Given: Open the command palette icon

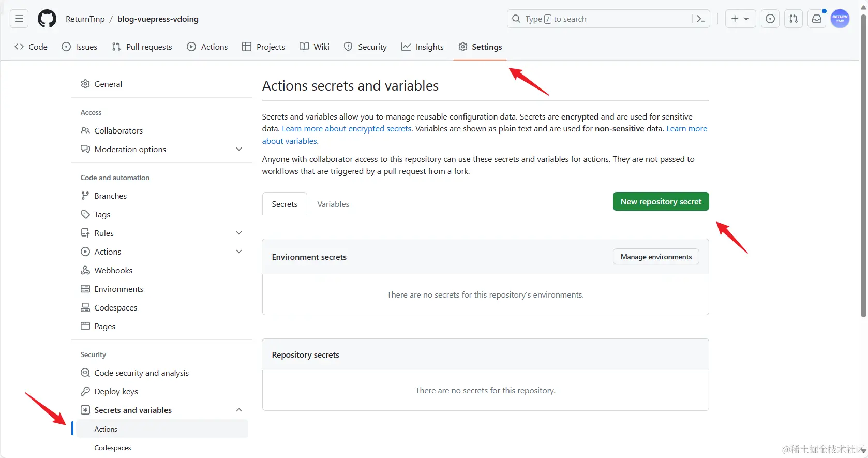Looking at the screenshot, I should point(701,19).
